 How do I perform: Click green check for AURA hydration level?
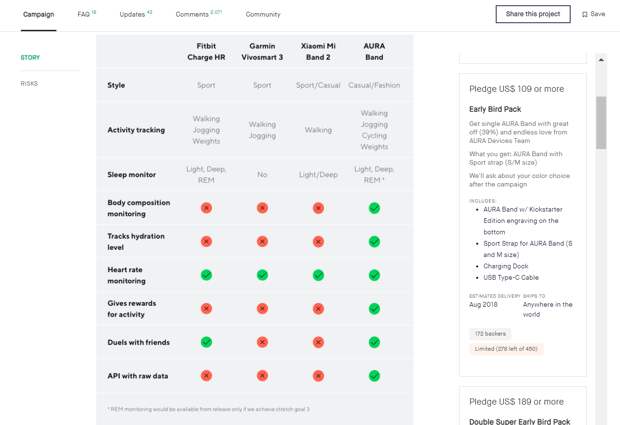pos(374,242)
